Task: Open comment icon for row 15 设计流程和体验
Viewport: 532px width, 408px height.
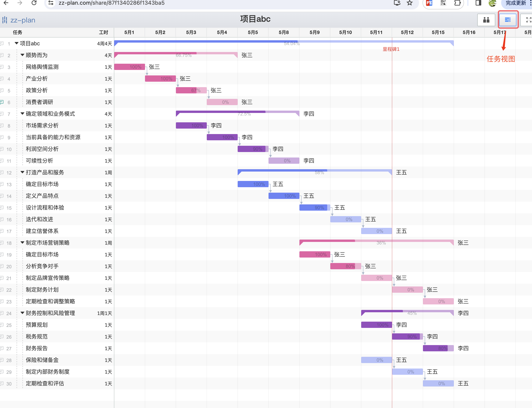Action: pyautogui.click(x=2, y=208)
